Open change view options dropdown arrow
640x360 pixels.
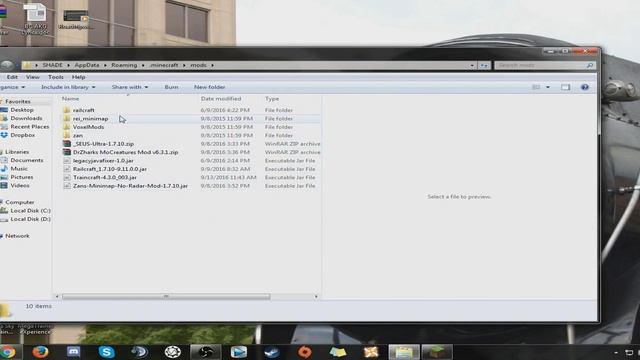548,87
